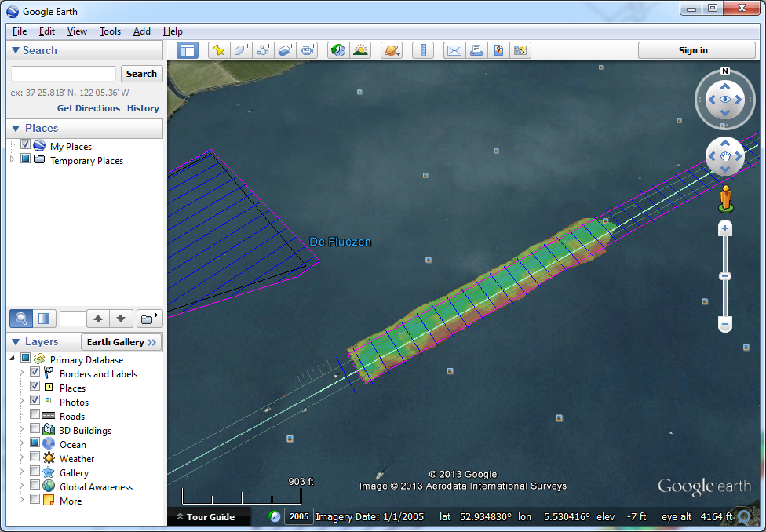Screen dimensions: 766x532
Task: Toggle the Temporary Places checkbox
Action: [x=25, y=159]
